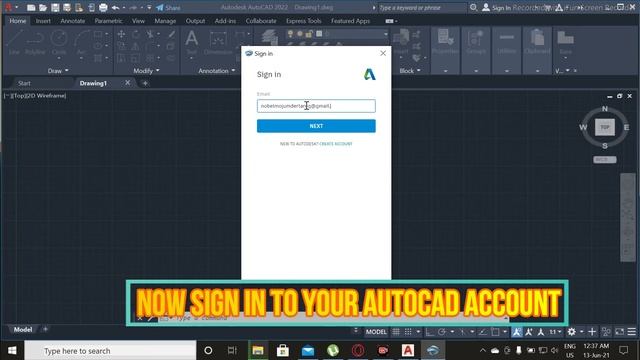
Task: Click the workspace switching gear icon
Action: point(572,332)
